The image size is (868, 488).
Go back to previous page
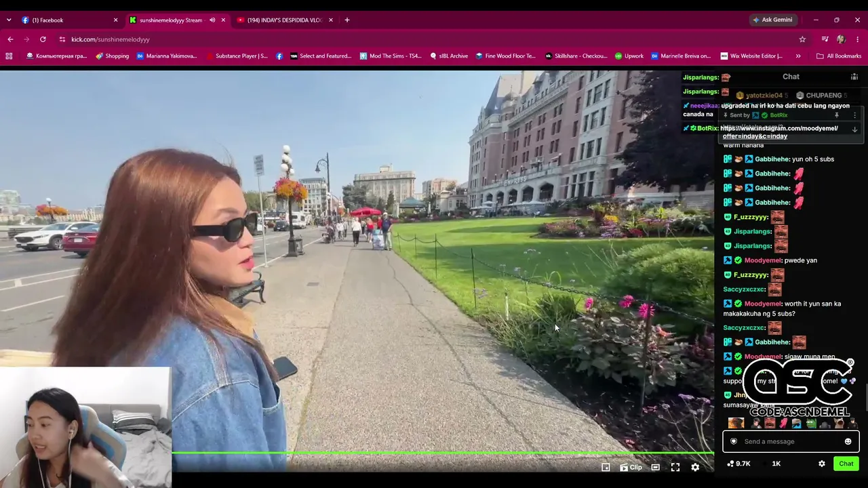10,39
